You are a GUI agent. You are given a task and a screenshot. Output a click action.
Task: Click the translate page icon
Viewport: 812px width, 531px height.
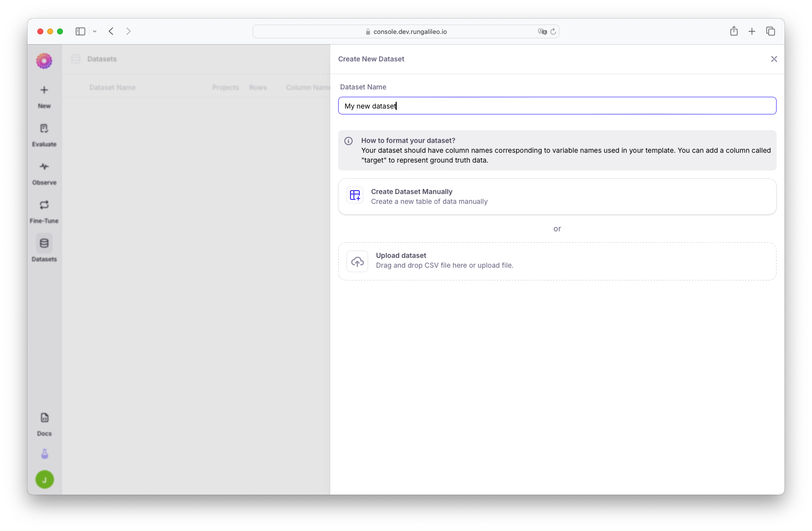coord(542,31)
